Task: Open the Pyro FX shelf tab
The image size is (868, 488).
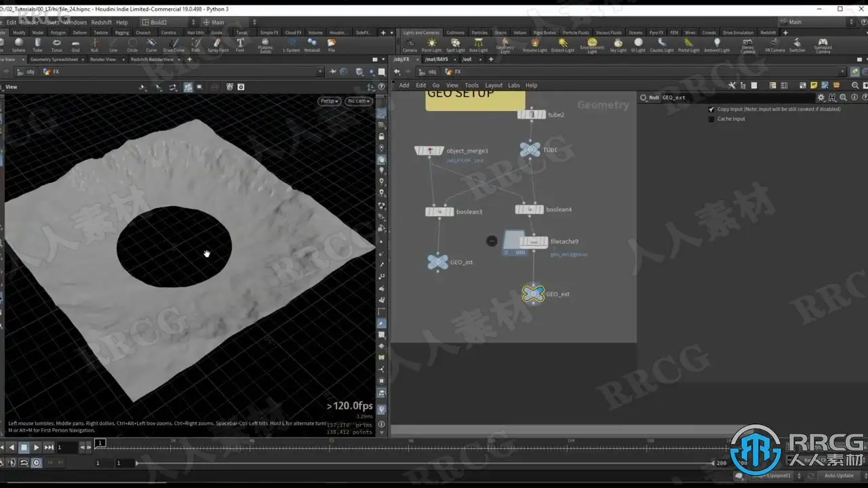Action: pyautogui.click(x=656, y=33)
